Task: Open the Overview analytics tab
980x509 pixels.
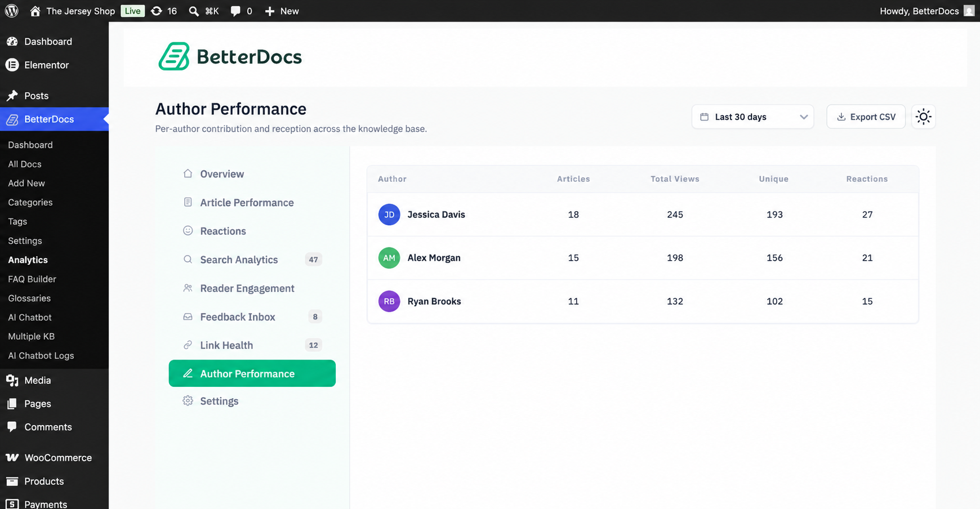Action: tap(252, 174)
